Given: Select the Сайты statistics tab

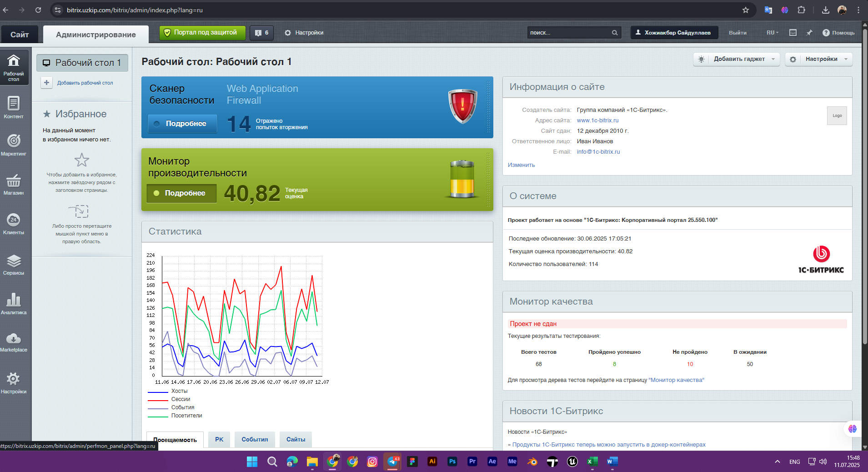Looking at the screenshot, I should pos(296,440).
